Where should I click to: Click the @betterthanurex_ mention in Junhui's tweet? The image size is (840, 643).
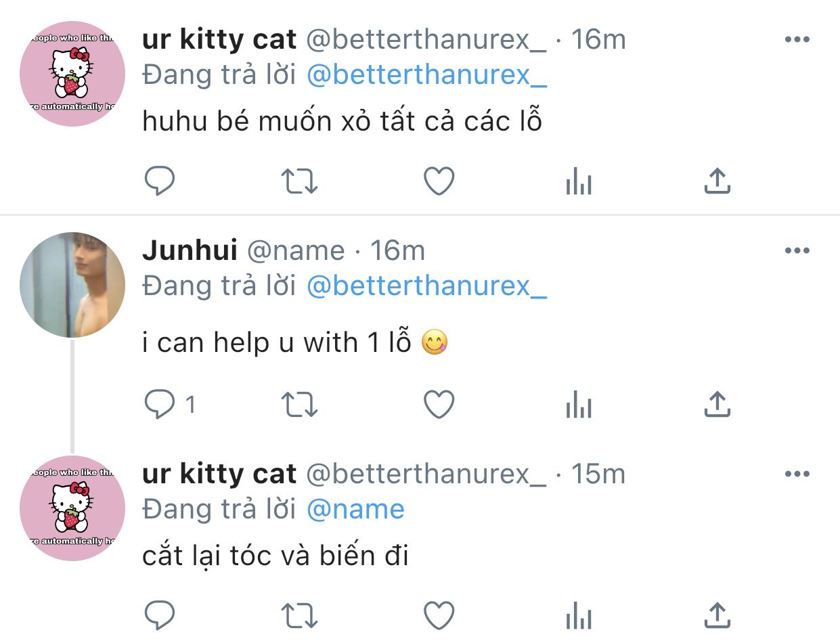[x=426, y=286]
